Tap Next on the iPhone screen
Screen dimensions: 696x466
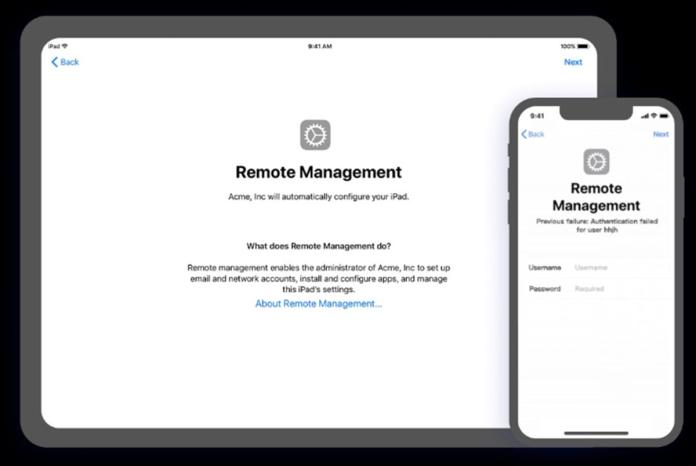(660, 134)
